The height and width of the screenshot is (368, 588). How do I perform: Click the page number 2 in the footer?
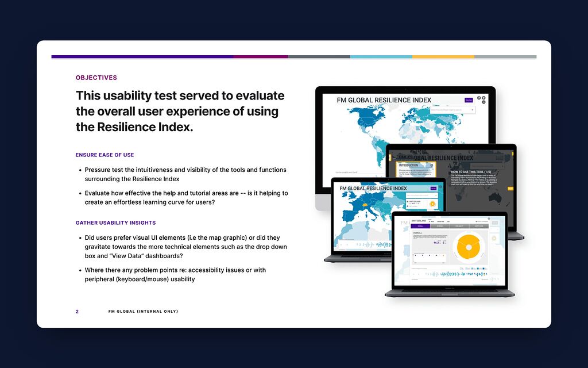click(78, 311)
